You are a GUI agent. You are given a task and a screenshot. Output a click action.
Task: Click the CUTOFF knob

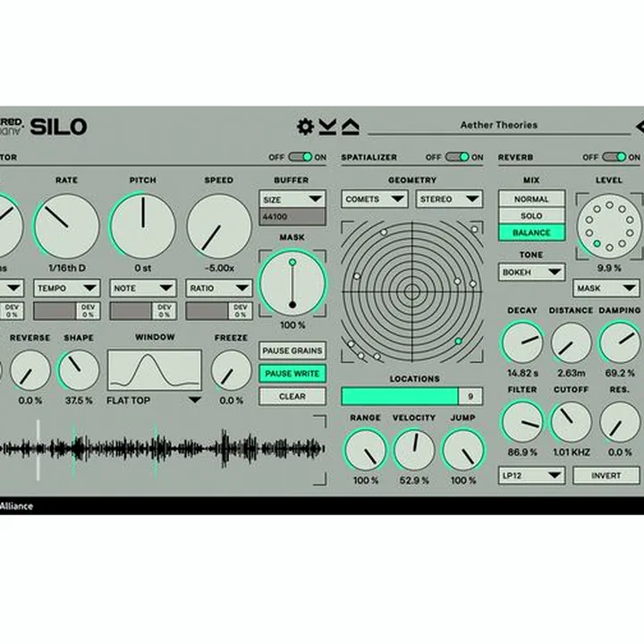pyautogui.click(x=571, y=422)
